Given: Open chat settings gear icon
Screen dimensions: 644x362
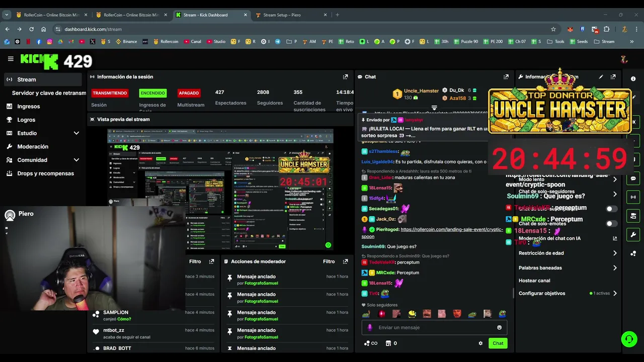Looking at the screenshot, I should tap(480, 343).
